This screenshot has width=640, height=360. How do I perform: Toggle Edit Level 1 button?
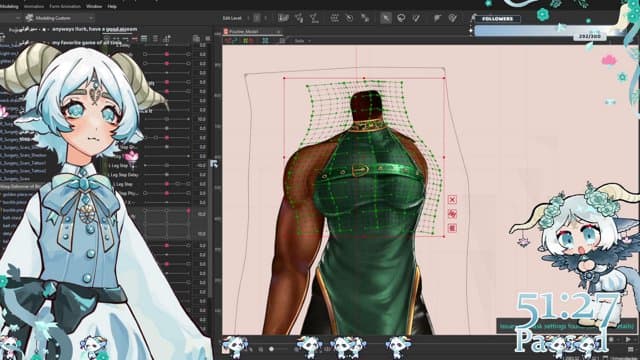coord(249,18)
